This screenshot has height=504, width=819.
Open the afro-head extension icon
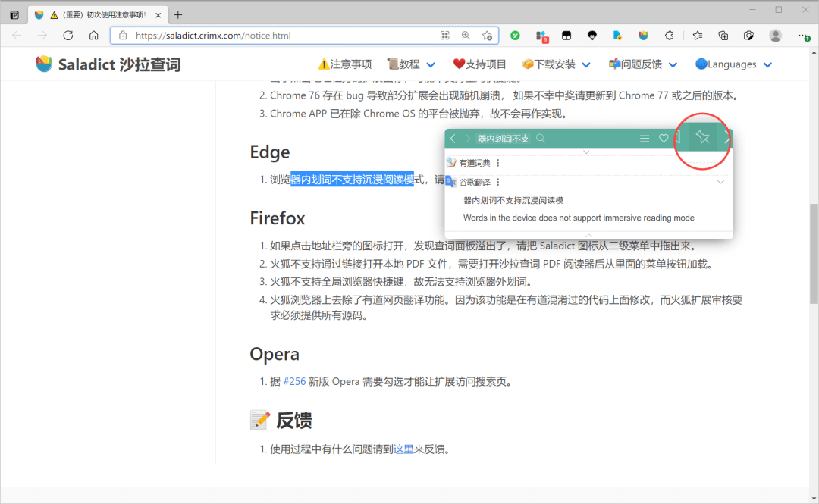click(591, 36)
